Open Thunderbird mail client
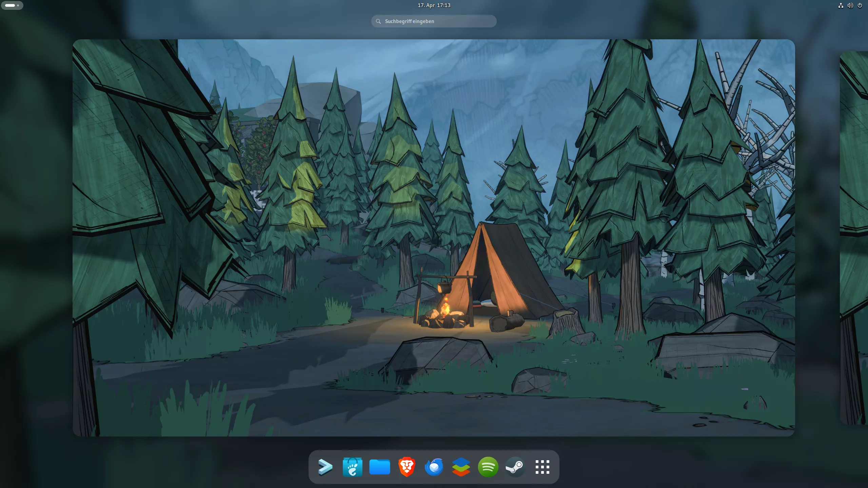The height and width of the screenshot is (488, 868). click(x=434, y=467)
